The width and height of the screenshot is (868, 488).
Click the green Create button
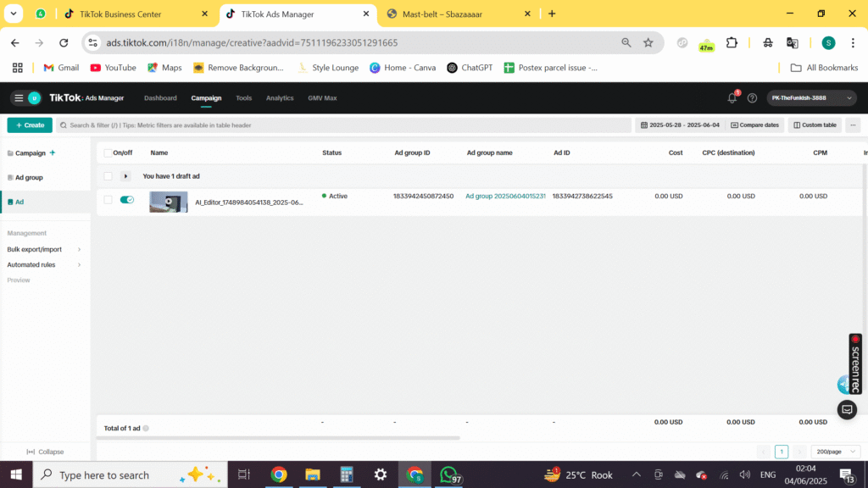coord(30,125)
